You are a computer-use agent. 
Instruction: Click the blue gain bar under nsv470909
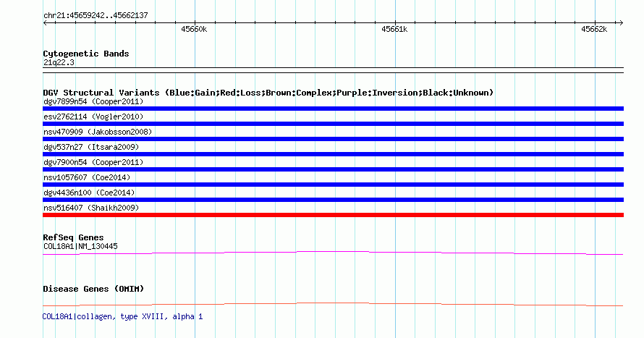point(333,139)
